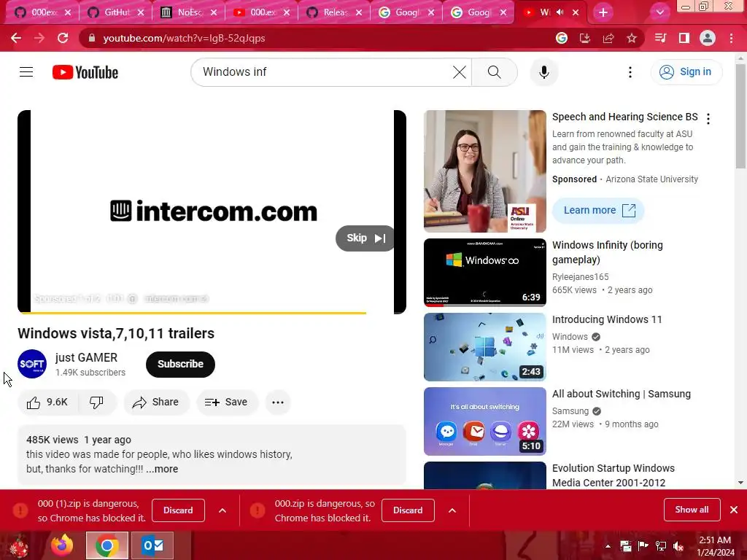Open the Google icon in the address bar
The image size is (747, 560).
point(562,38)
